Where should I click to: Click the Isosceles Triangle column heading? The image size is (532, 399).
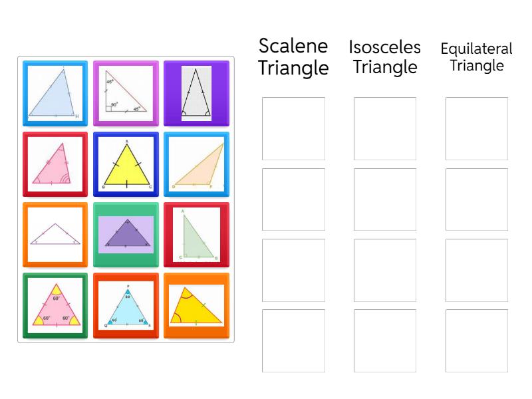click(x=385, y=57)
